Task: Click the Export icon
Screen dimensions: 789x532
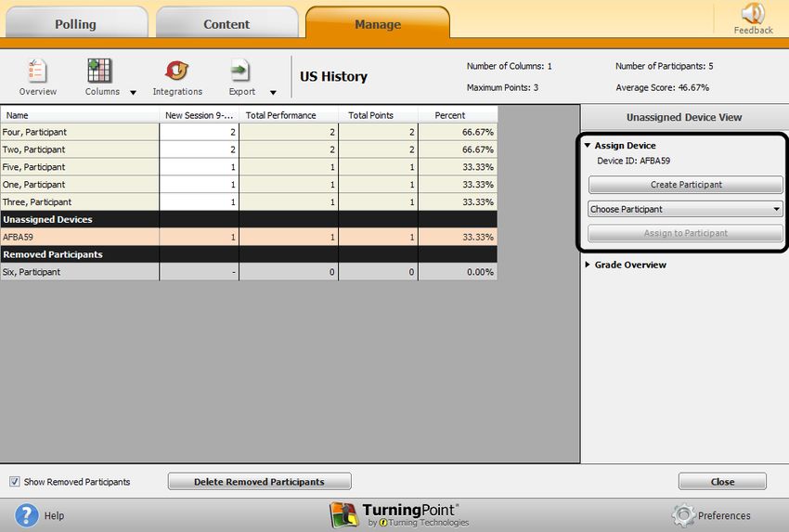Action: (x=240, y=71)
